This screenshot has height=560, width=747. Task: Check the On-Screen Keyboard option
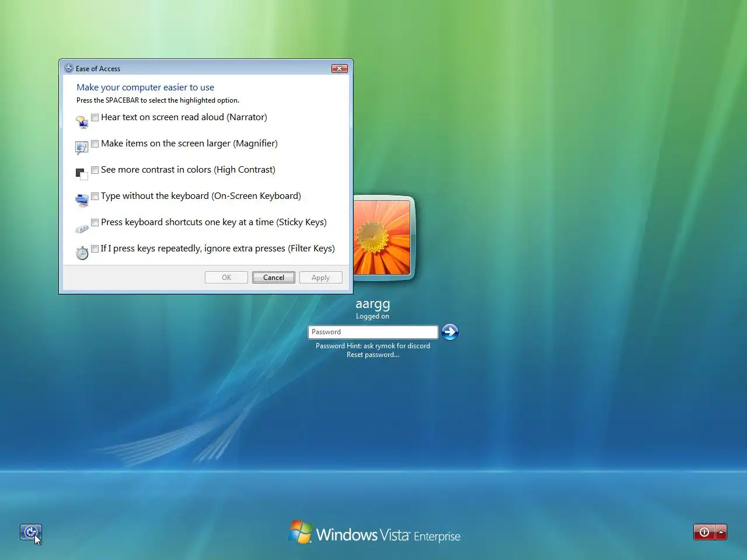95,196
